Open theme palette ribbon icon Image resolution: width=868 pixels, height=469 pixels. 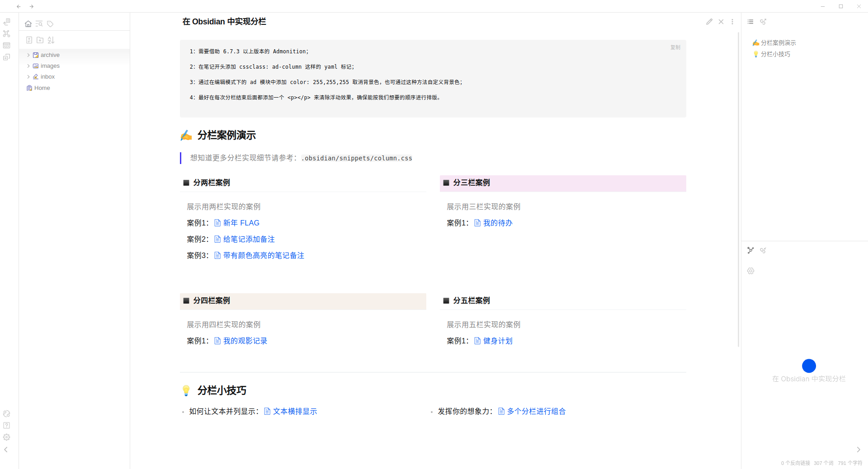coord(6,413)
